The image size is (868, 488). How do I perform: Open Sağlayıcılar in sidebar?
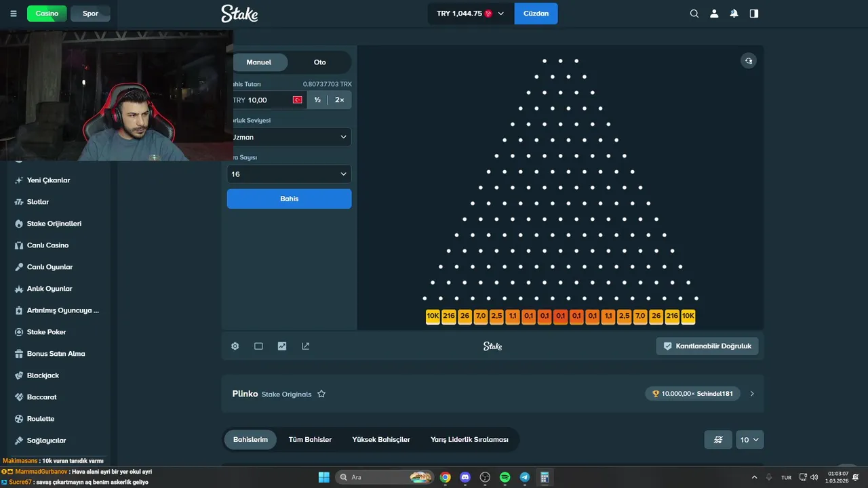tap(46, 441)
